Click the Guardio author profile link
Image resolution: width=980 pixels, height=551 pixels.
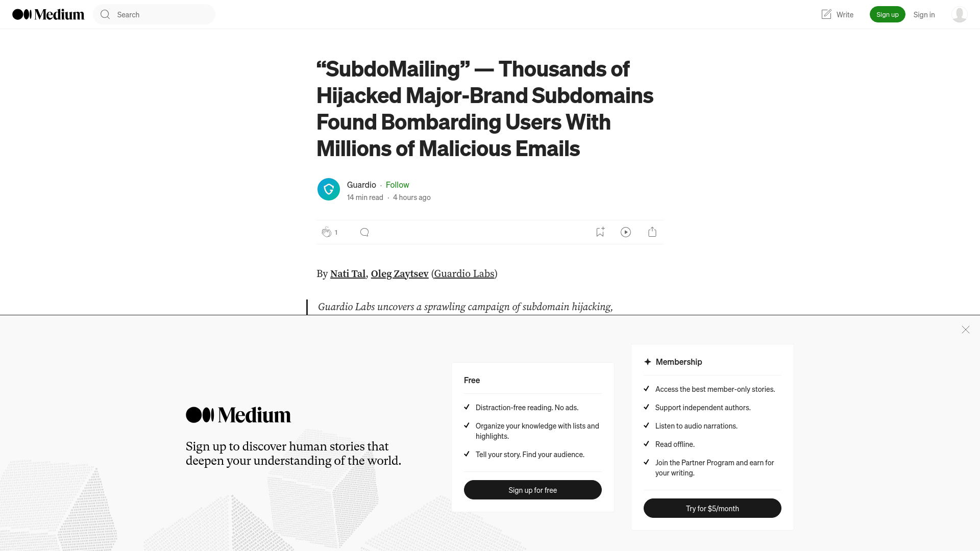pyautogui.click(x=361, y=184)
